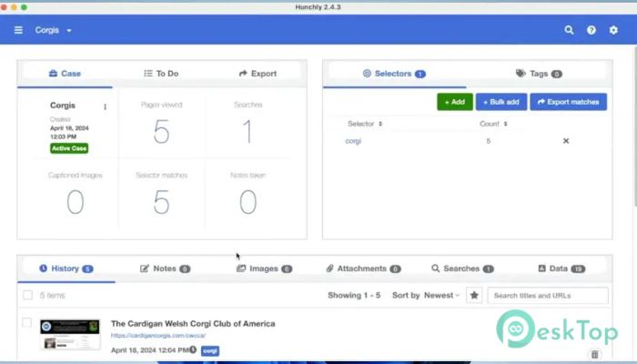Select the Selectors tab
Viewport: 637px width, 364px height.
click(x=394, y=74)
